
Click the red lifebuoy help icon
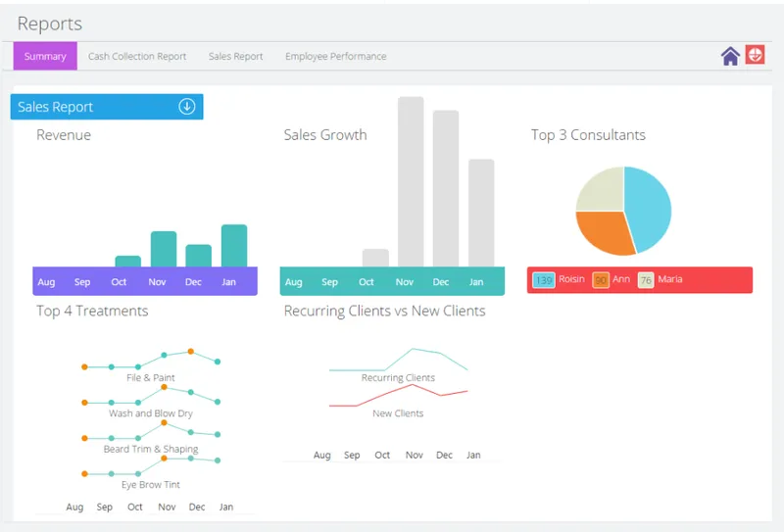tap(755, 55)
